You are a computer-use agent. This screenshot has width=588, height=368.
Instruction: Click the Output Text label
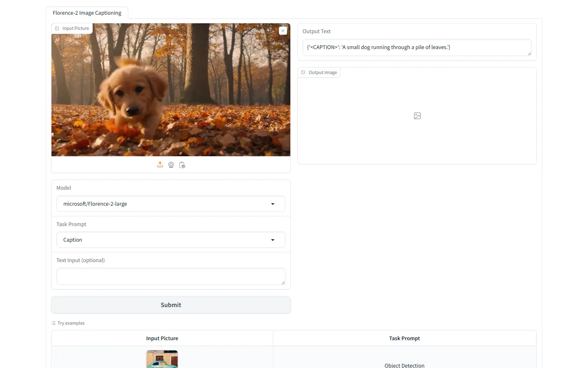pyautogui.click(x=316, y=31)
